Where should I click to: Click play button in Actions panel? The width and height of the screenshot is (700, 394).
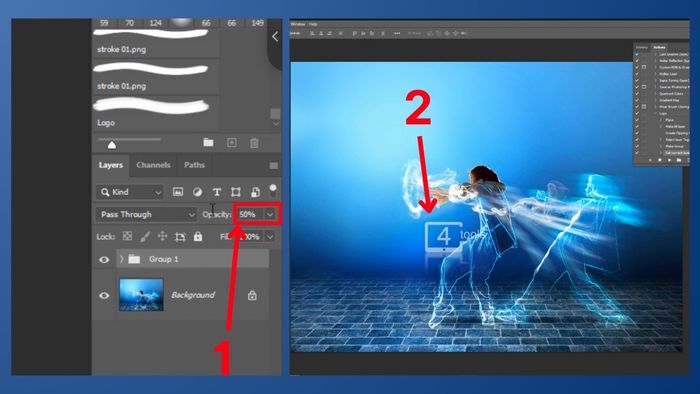pos(669,160)
